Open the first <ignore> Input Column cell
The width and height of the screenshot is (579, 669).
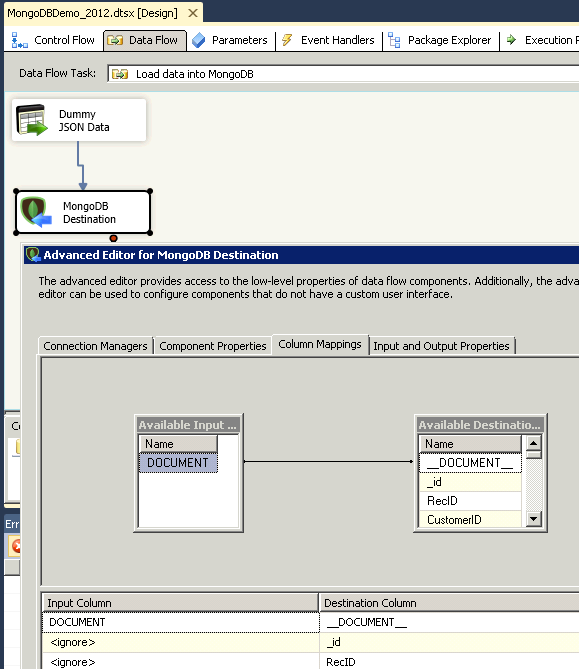181,642
